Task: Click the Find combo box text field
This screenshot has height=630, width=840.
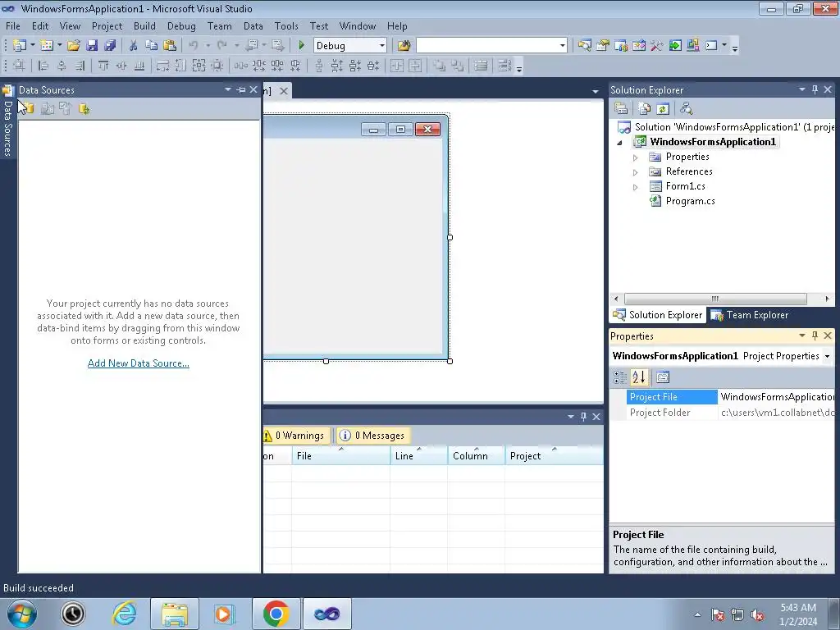Action: click(x=487, y=46)
